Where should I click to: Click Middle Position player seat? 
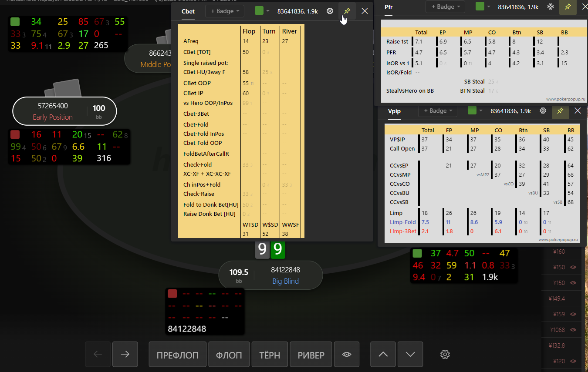[x=148, y=59]
